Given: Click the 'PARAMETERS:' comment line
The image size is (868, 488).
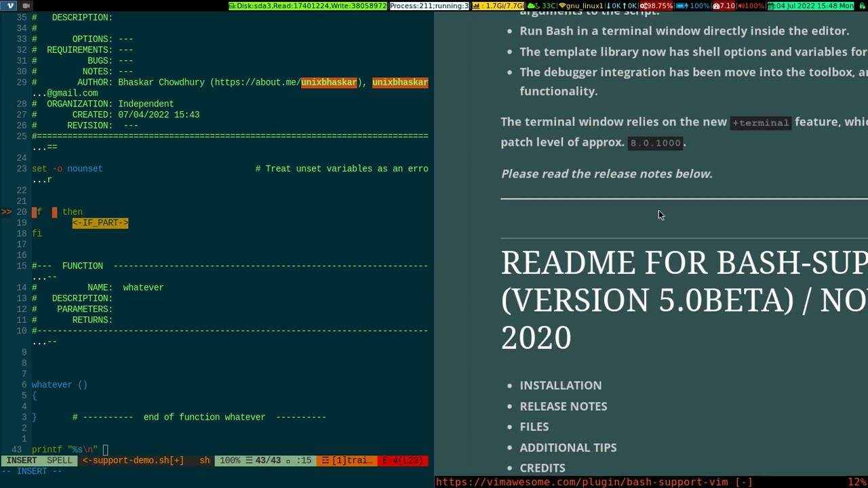Looking at the screenshot, I should [x=73, y=309].
